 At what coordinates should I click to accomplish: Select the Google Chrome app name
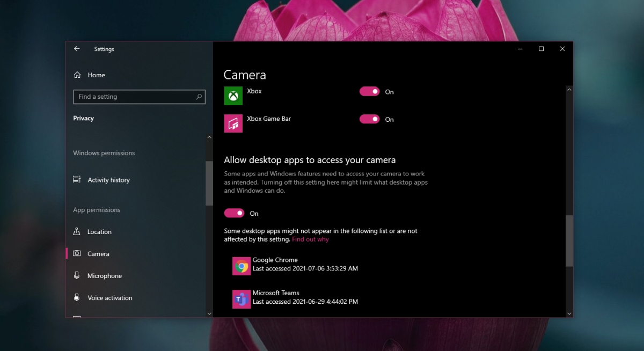click(x=275, y=260)
